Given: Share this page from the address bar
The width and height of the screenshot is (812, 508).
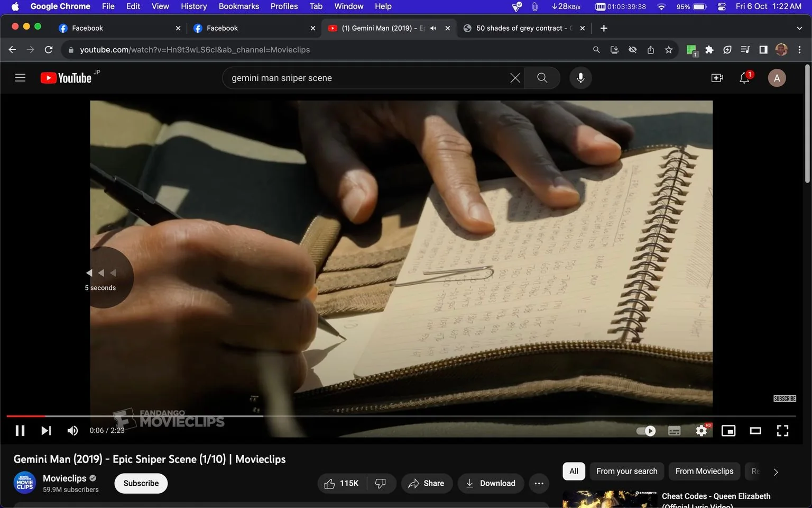Looking at the screenshot, I should 651,50.
